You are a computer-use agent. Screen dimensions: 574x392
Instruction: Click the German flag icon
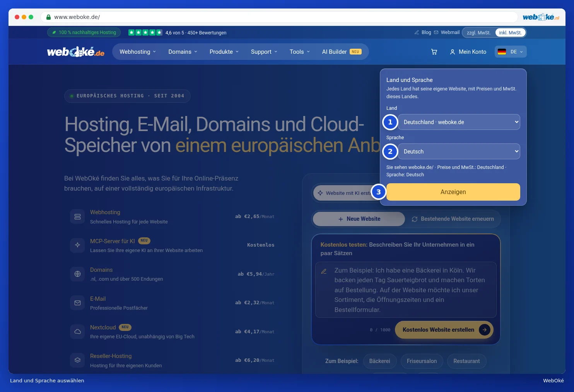point(502,52)
